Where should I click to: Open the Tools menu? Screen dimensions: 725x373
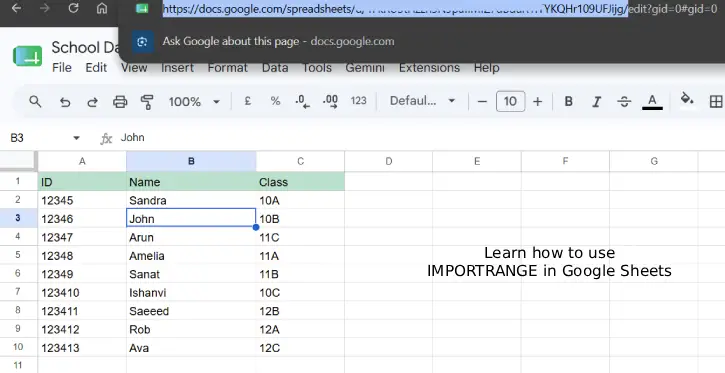tap(317, 68)
